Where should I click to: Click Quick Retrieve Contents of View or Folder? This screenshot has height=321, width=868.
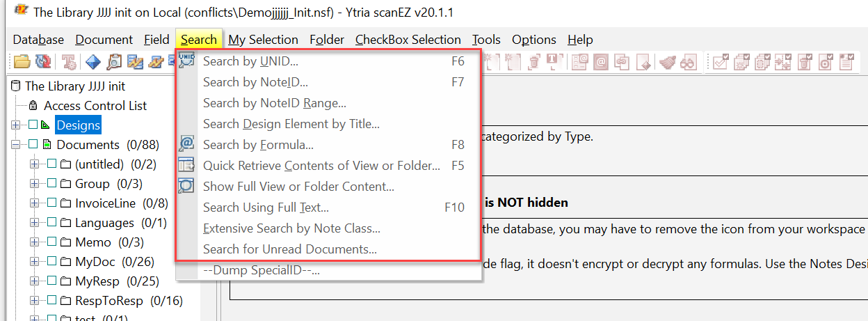tap(321, 166)
